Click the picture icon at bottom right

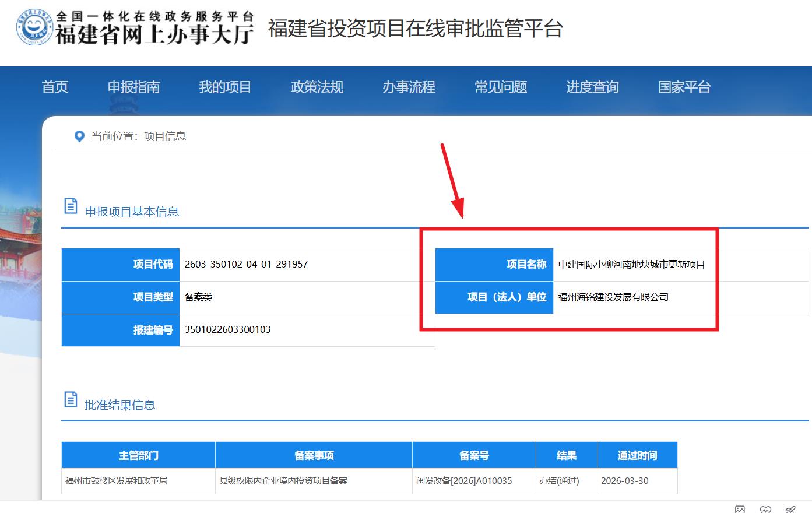pyautogui.click(x=740, y=509)
